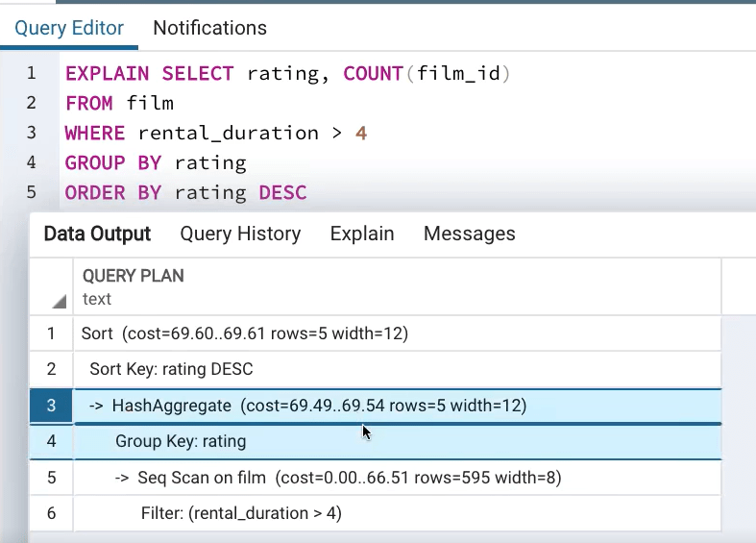Select result row number 2
The image size is (756, 543).
click(51, 369)
